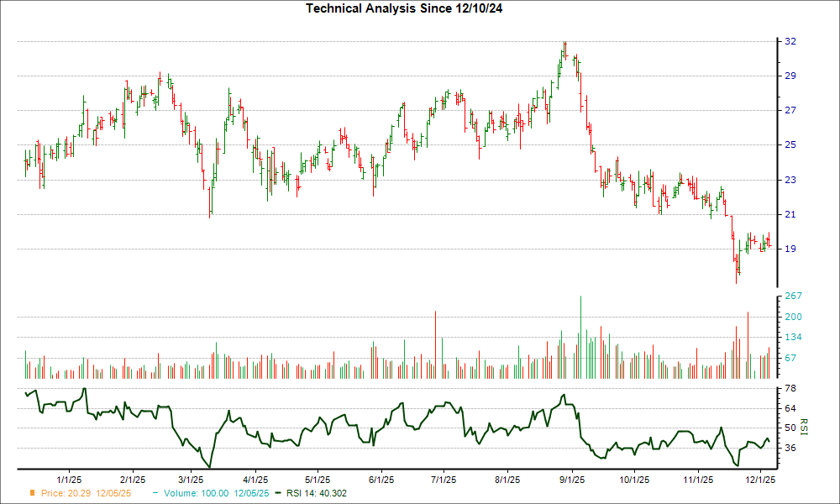This screenshot has height=504, width=840.
Task: Click the RSI dip point near 3/1/25
Action: (x=211, y=464)
